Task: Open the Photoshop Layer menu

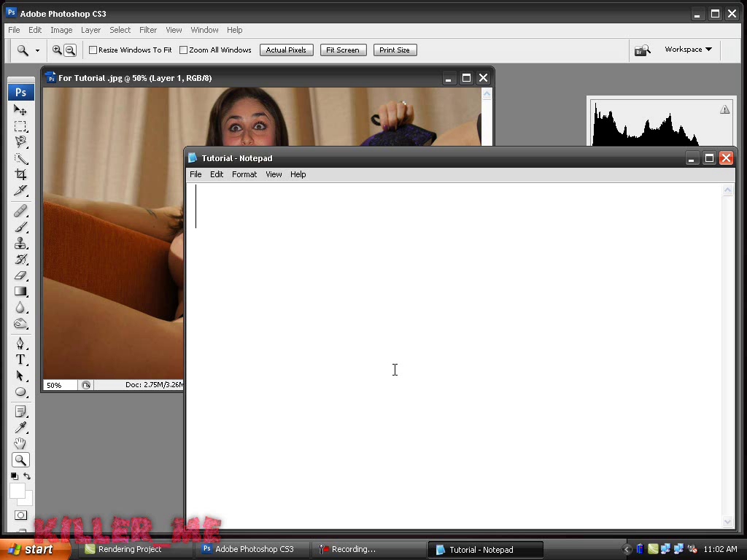Action: click(90, 30)
